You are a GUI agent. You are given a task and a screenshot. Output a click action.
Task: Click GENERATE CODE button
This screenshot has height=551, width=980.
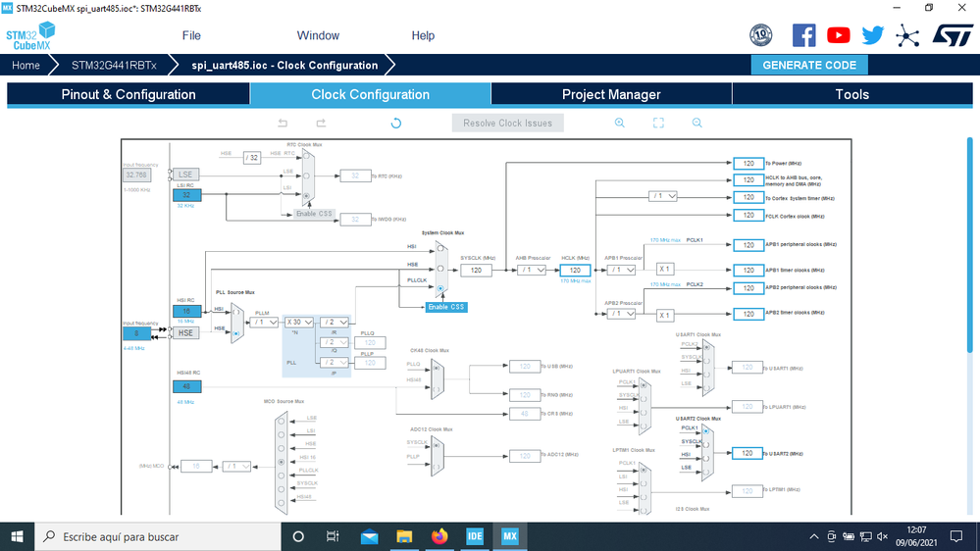coord(809,65)
